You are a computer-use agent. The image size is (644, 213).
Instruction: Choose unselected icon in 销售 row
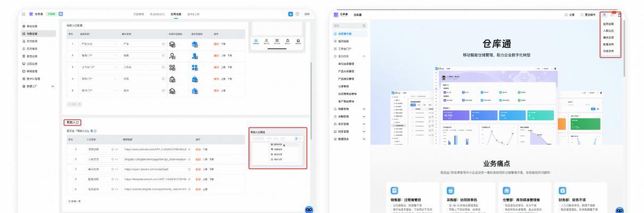[172, 55]
